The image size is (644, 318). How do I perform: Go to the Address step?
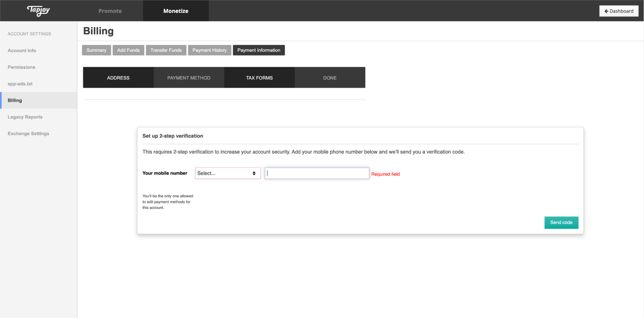click(x=118, y=78)
